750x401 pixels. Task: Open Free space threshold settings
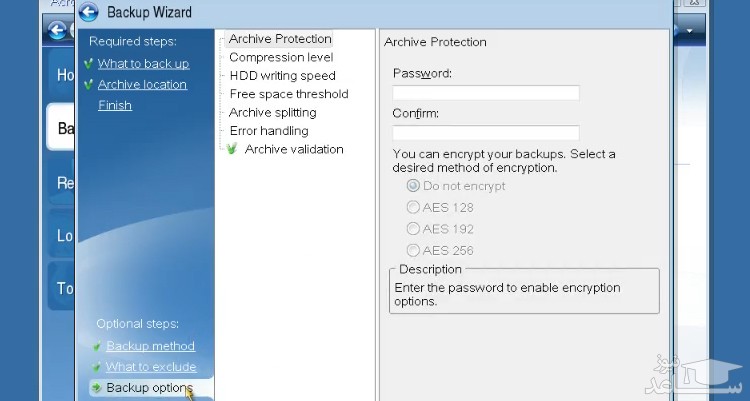coord(288,94)
